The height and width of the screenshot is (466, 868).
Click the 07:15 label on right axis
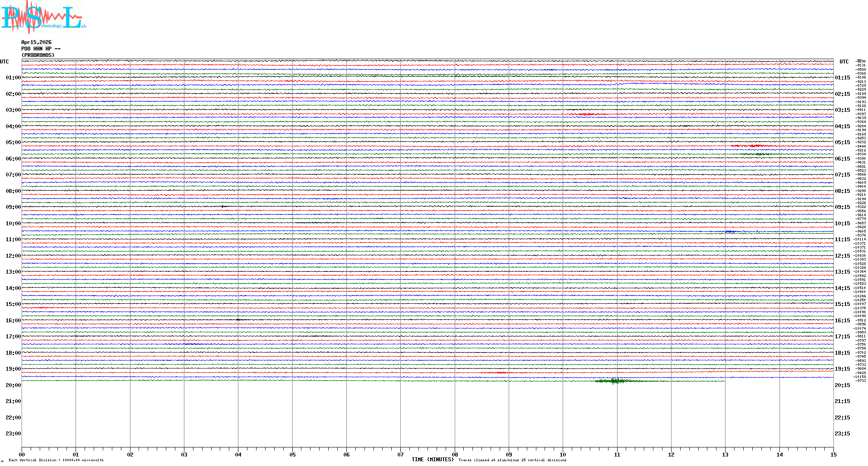click(842, 175)
